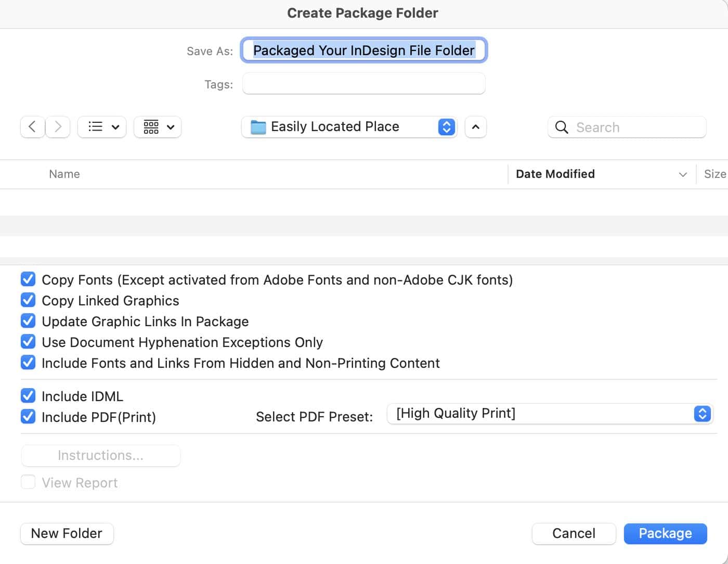Click Cancel to dismiss the dialog
The height and width of the screenshot is (564, 728).
(x=574, y=533)
